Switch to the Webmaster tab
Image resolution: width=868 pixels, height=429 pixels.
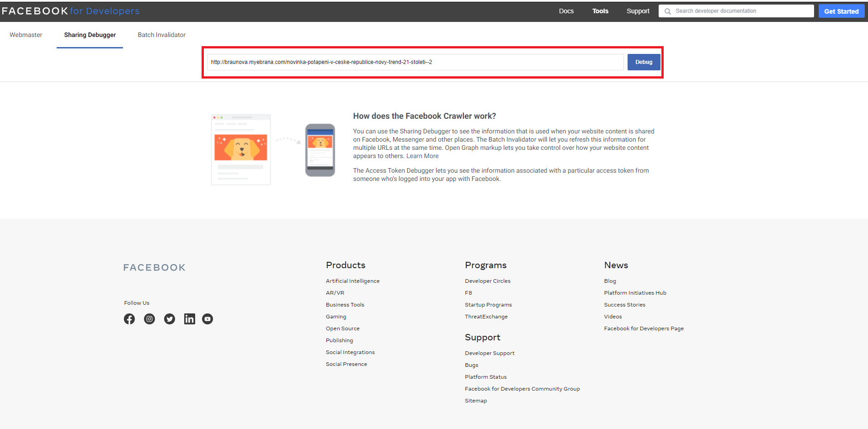point(26,35)
